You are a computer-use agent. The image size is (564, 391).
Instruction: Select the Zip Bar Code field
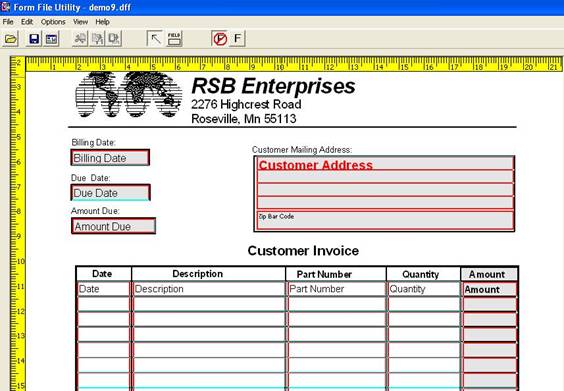(385, 219)
